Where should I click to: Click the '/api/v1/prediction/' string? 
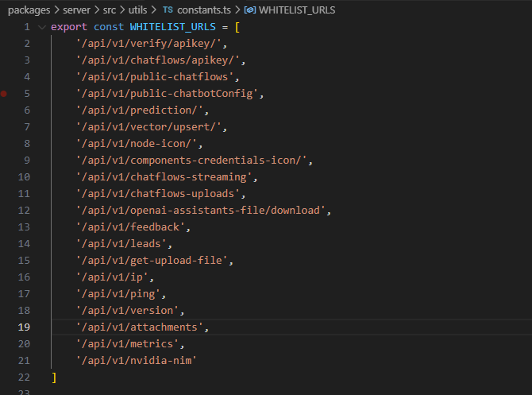click(140, 110)
